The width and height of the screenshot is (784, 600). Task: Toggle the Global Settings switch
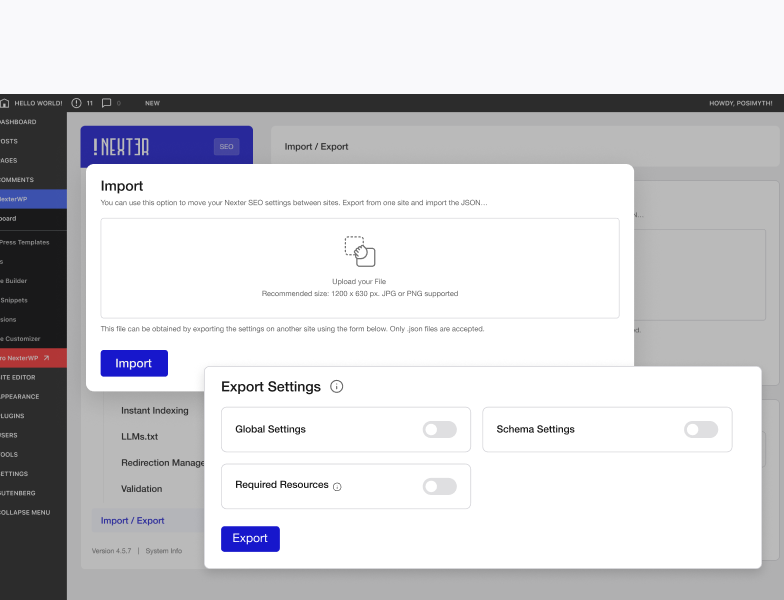point(440,430)
